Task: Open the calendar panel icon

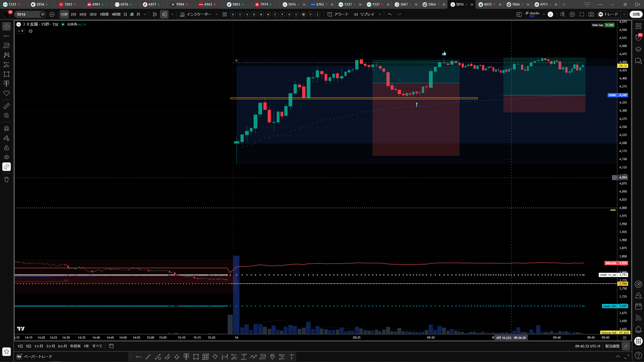Action: point(638,306)
